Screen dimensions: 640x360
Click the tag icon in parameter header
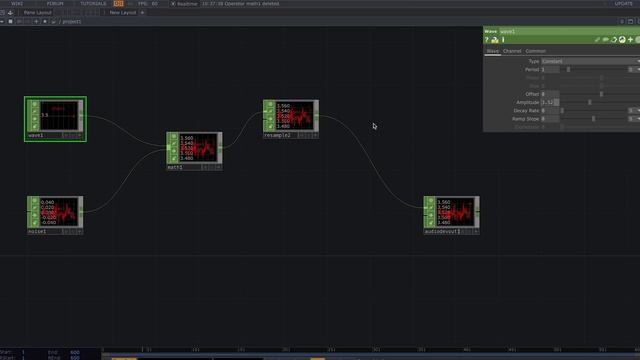pyautogui.click(x=606, y=40)
